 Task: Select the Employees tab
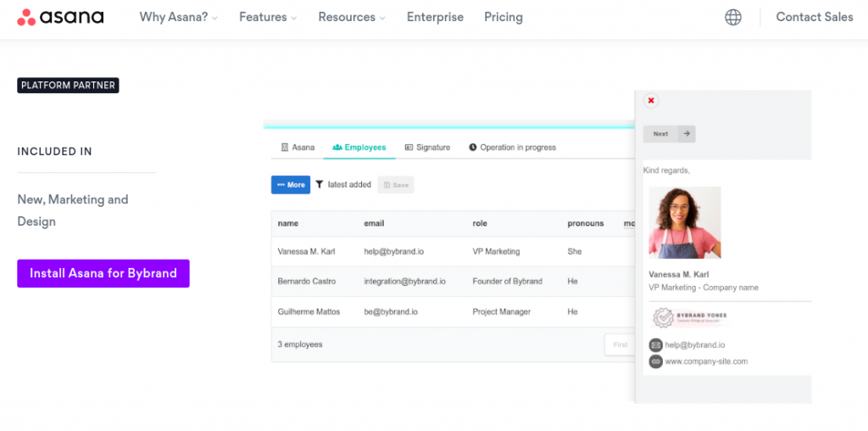359,148
